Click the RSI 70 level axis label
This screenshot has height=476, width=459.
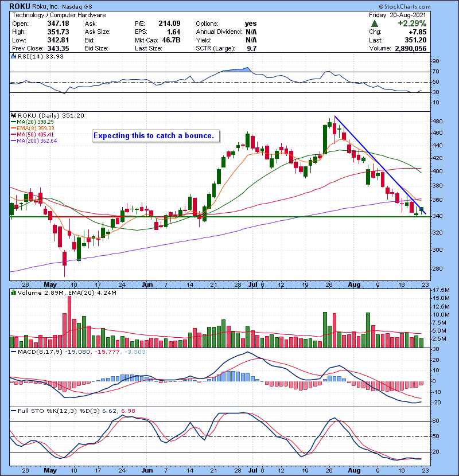pyautogui.click(x=436, y=72)
